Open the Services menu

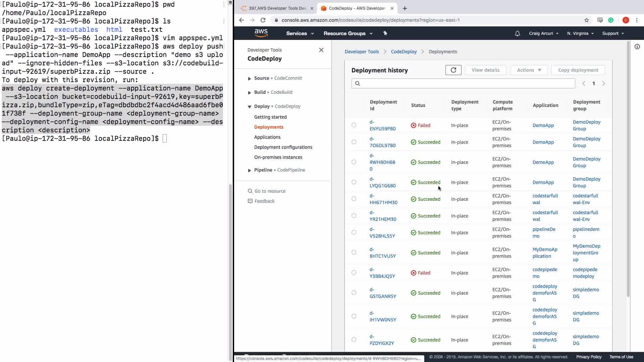(300, 34)
